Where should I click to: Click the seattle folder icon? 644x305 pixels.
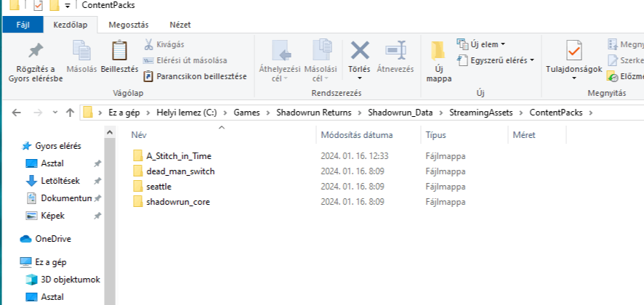click(137, 187)
